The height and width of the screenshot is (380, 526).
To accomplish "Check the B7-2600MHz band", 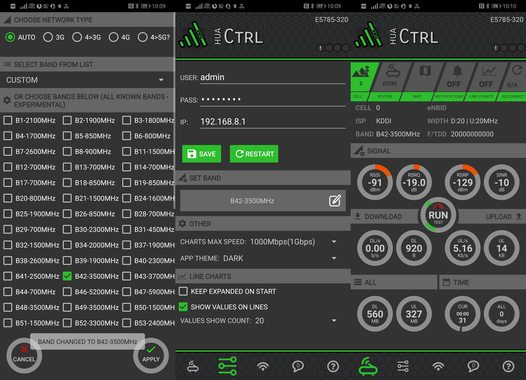I will [8, 151].
